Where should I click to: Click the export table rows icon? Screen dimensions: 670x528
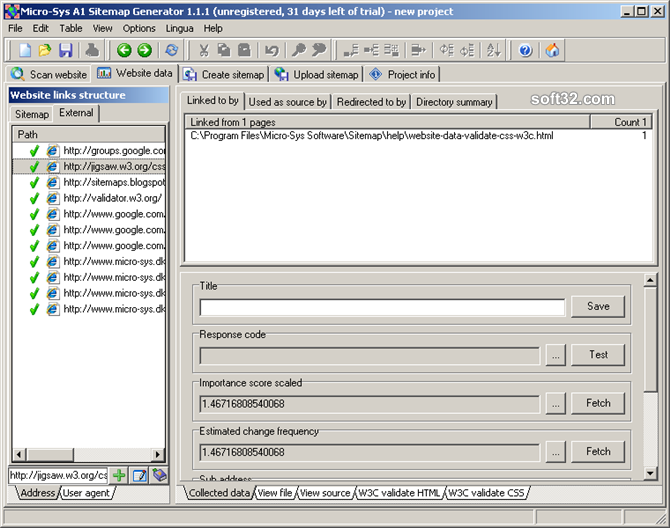419,50
